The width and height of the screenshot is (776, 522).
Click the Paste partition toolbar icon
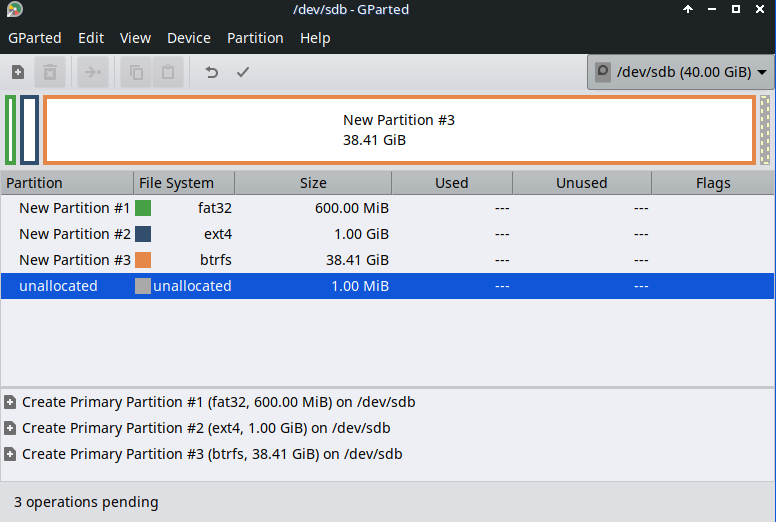click(x=168, y=72)
